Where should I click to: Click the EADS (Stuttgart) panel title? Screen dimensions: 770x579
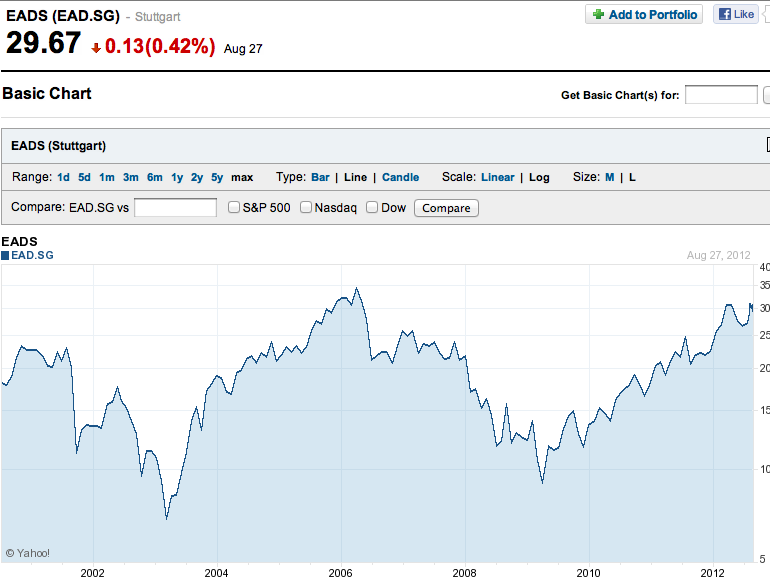(58, 146)
